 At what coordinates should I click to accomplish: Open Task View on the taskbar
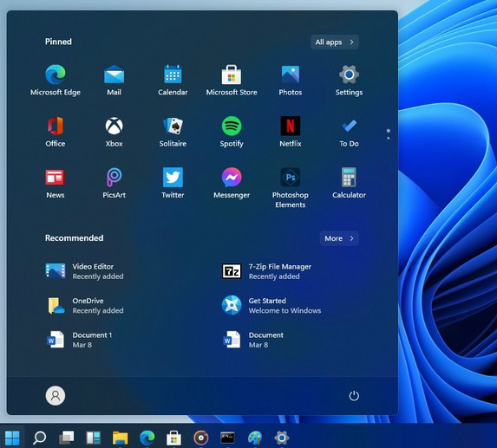click(67, 438)
